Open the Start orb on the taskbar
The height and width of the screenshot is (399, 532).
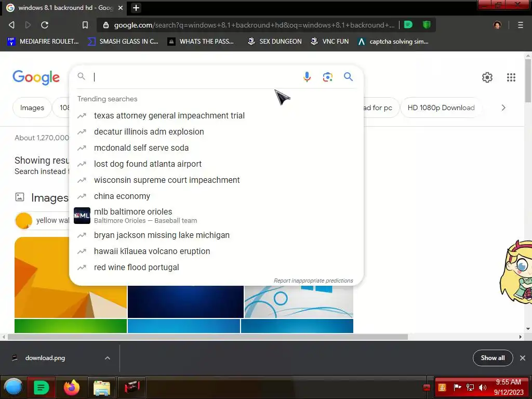[13, 387]
